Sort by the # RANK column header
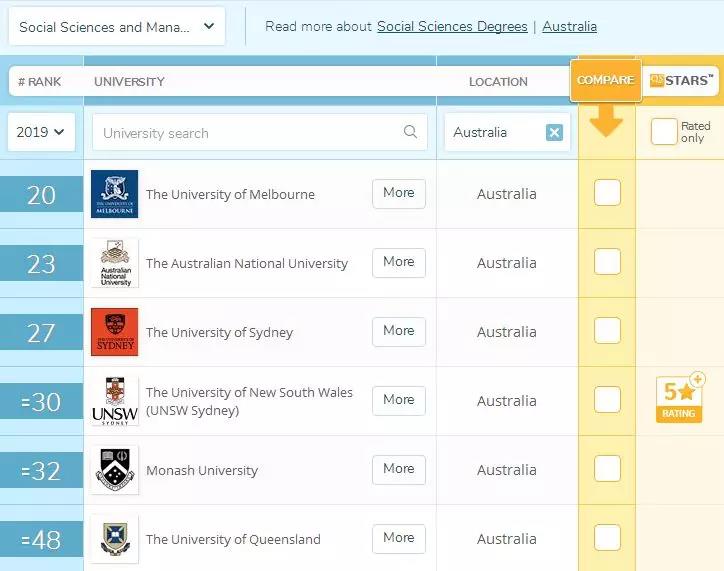 pyautogui.click(x=39, y=82)
